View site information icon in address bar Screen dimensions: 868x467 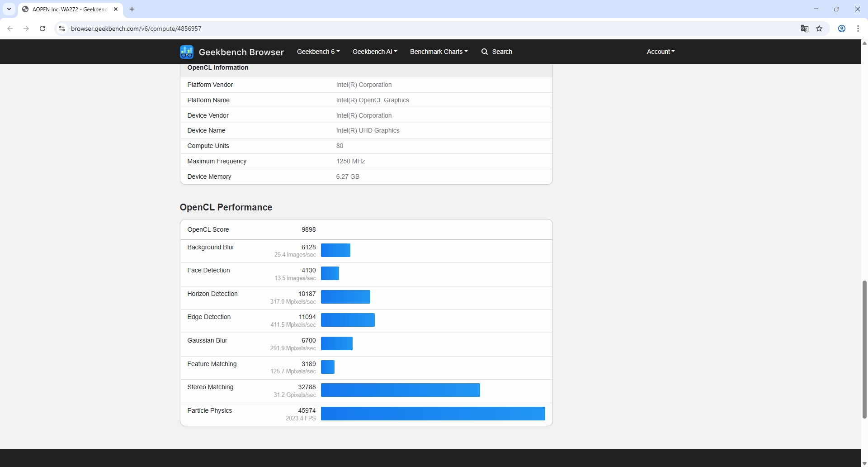[62, 29]
